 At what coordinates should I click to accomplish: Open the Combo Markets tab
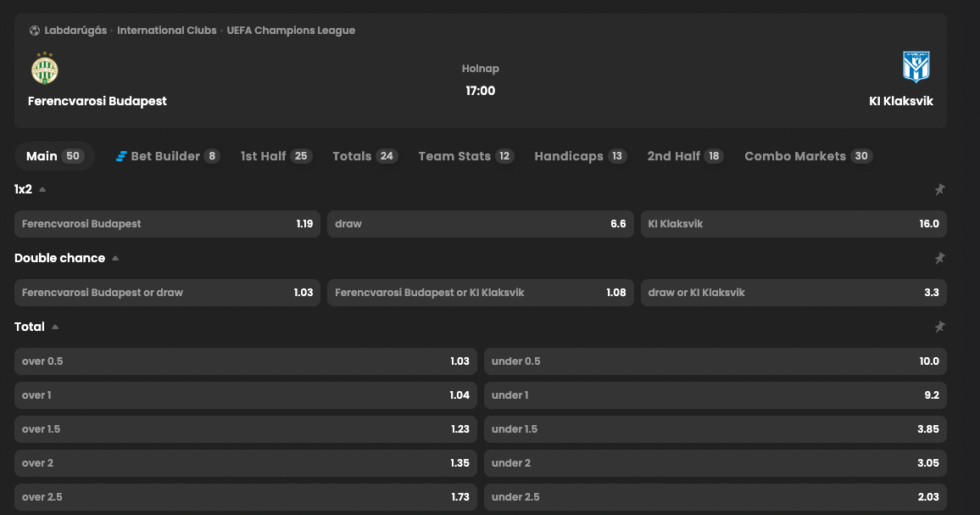809,156
